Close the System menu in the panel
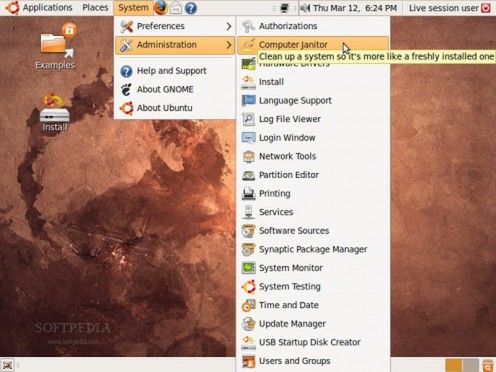 133,7
